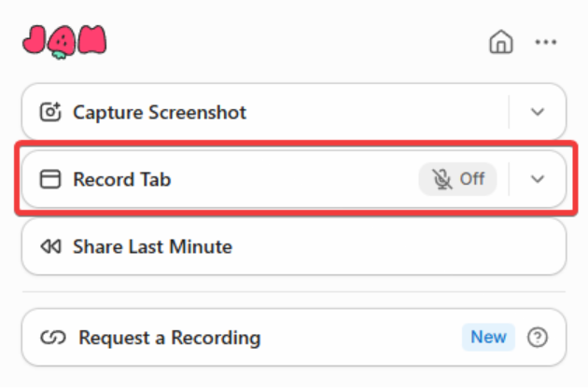588x389 pixels.
Task: Open the three-dot more options menu
Action: coord(545,42)
